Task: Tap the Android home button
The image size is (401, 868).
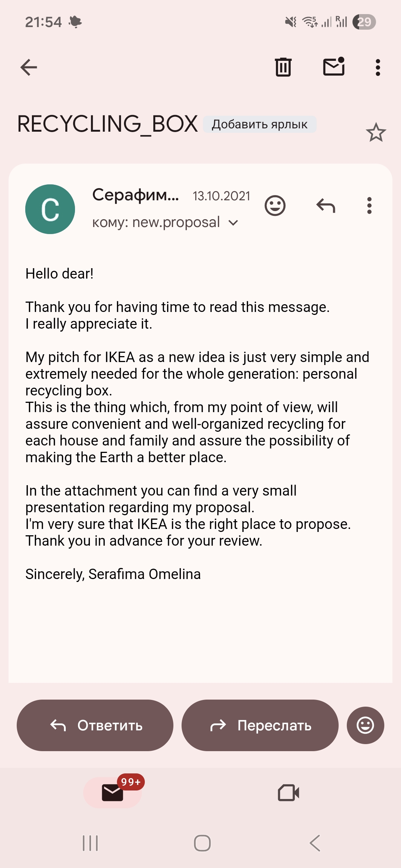Action: click(202, 843)
